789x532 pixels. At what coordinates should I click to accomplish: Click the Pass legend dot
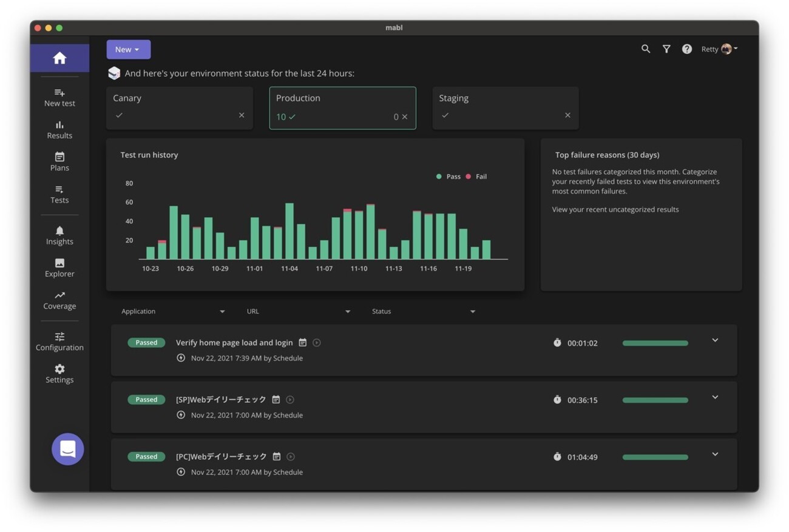pos(439,177)
